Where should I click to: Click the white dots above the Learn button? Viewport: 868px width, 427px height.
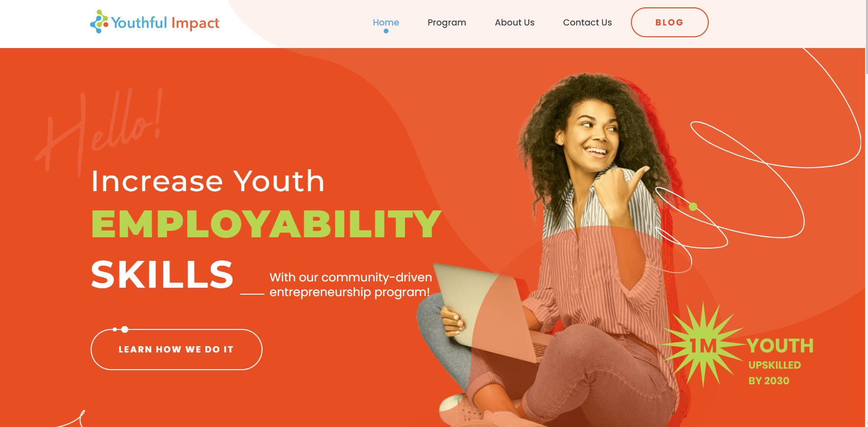121,329
